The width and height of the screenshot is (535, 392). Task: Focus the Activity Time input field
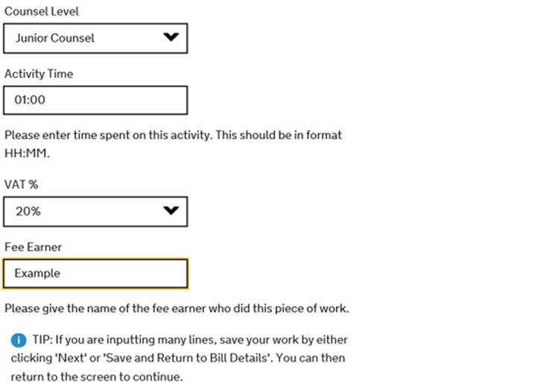pos(95,100)
